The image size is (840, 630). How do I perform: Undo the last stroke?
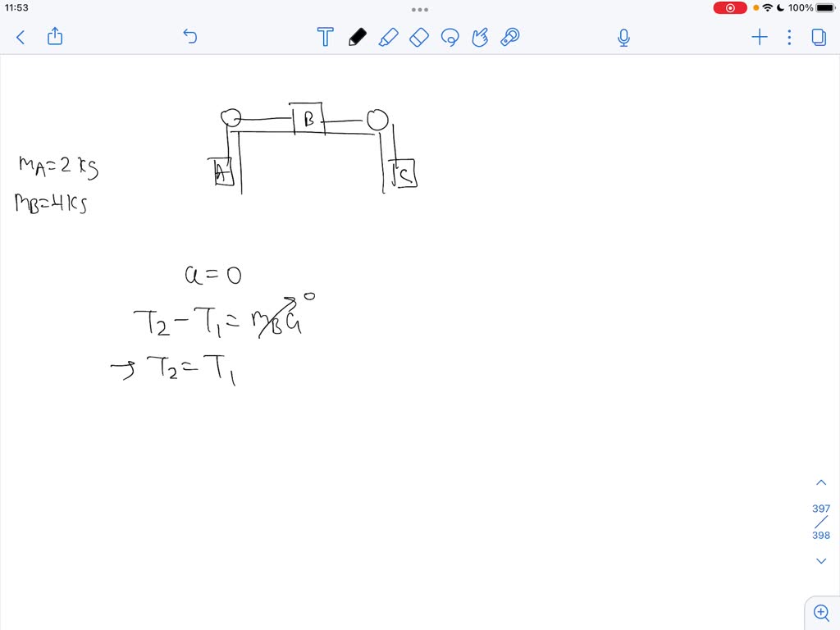[189, 37]
